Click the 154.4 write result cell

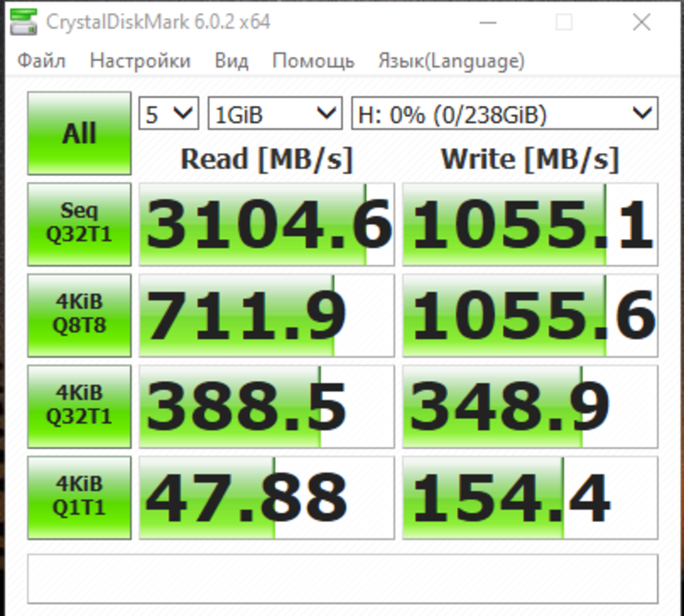point(530,497)
